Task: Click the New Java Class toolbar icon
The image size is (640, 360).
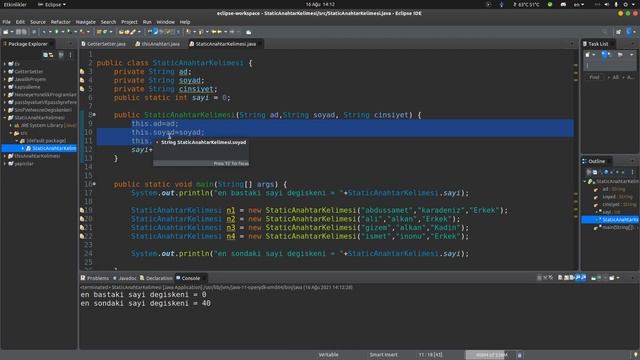Action: tap(105, 32)
